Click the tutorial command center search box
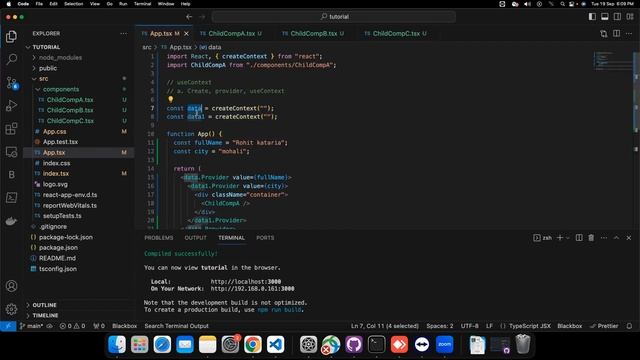The image size is (640, 360). pos(334,17)
